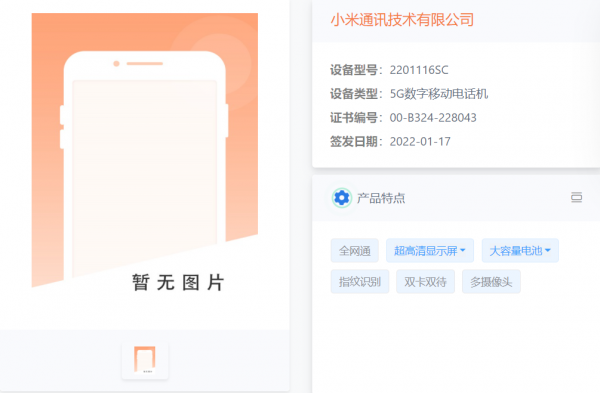600x393 pixels.
Task: Click the device model value 2201116SC
Action: coord(419,70)
